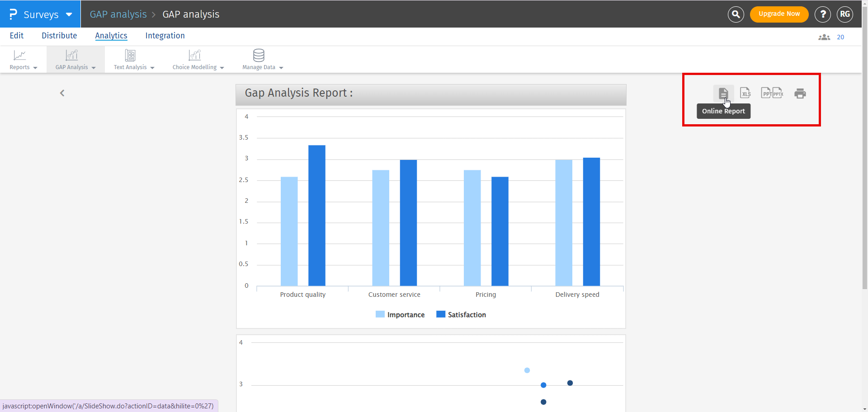Open the GAP analysis breadcrumb link
The width and height of the screenshot is (868, 412).
[x=118, y=14]
